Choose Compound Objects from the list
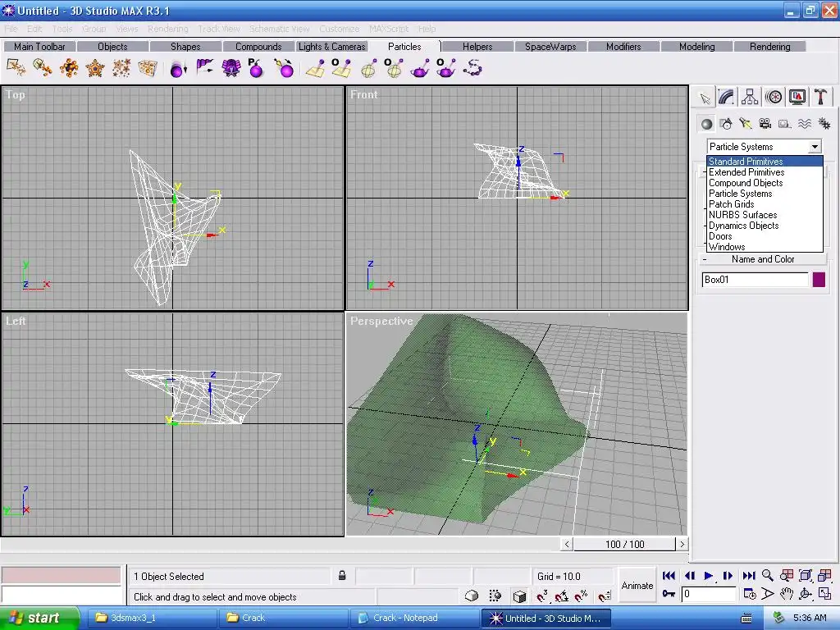Image resolution: width=840 pixels, height=630 pixels. 765,183
